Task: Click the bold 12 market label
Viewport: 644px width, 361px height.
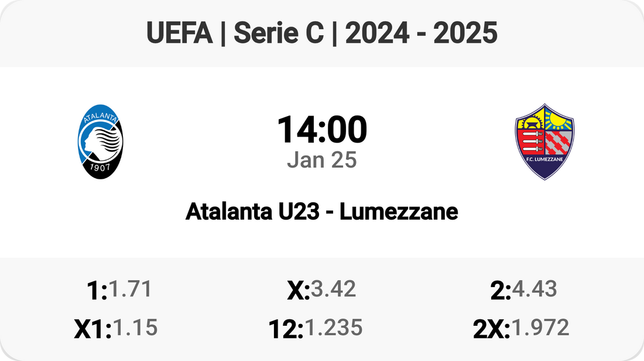Action: (x=285, y=330)
